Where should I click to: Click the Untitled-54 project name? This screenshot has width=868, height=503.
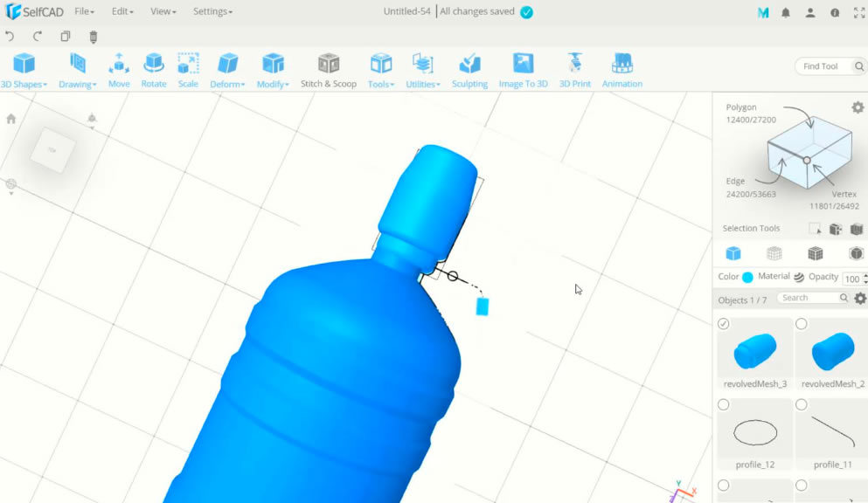pos(406,11)
